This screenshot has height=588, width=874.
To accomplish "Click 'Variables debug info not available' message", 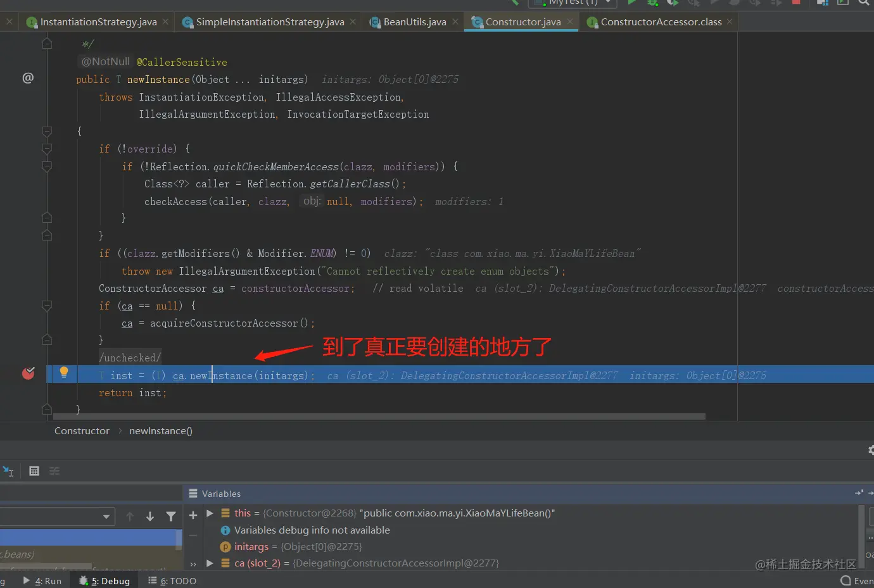I will [x=312, y=530].
